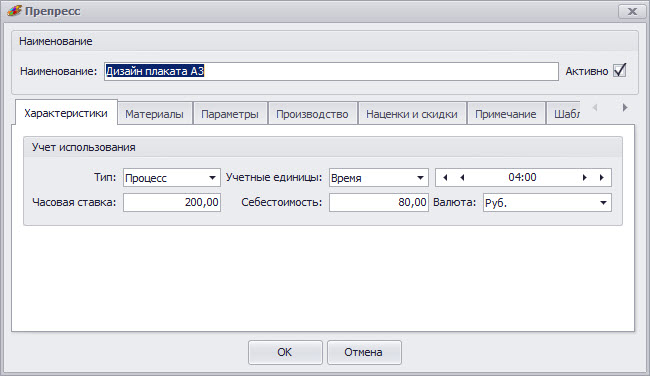Increase time by small step arrow
The image size is (650, 376).
coord(585,177)
